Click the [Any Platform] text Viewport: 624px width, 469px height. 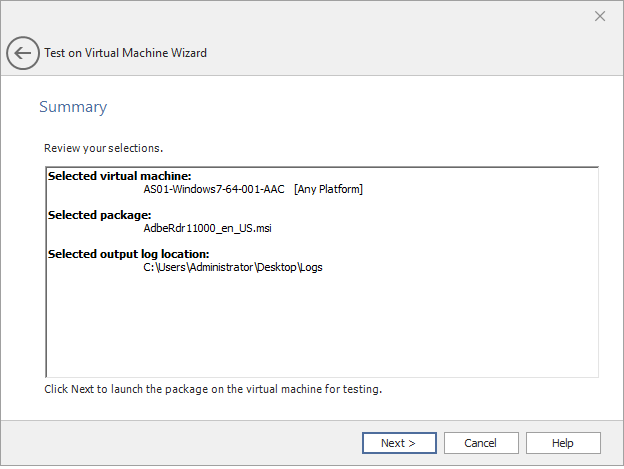pos(328,189)
